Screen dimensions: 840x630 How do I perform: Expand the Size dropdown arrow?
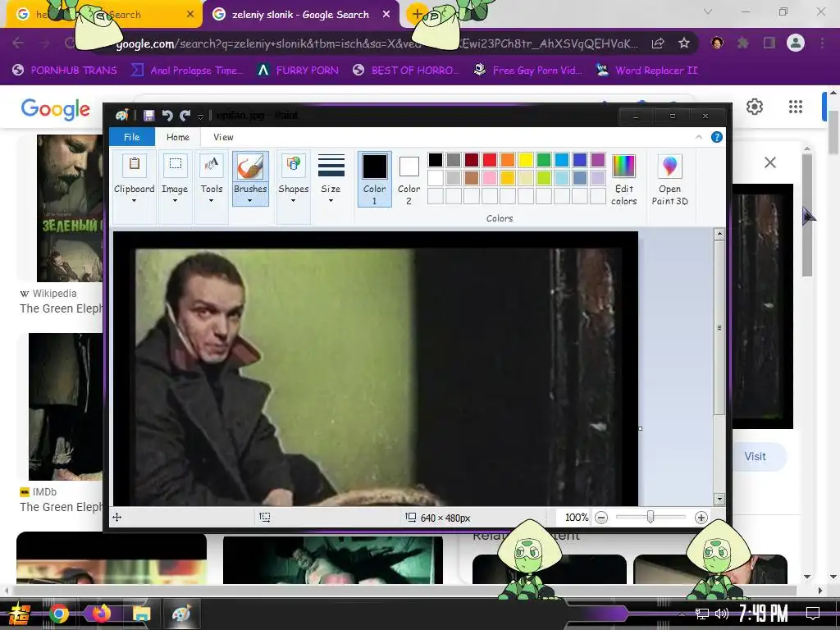pyautogui.click(x=331, y=201)
